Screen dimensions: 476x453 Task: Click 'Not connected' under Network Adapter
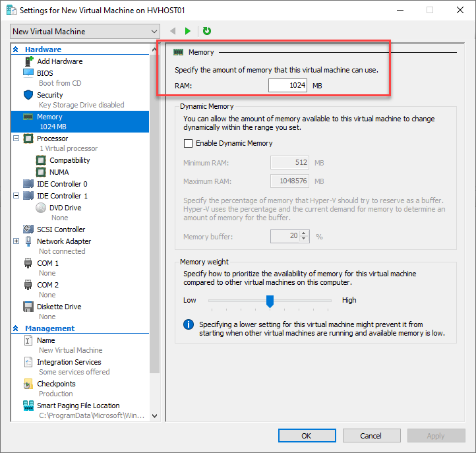[x=62, y=251]
